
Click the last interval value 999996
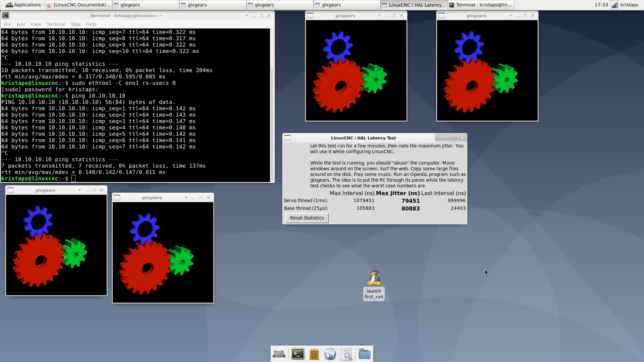(457, 200)
